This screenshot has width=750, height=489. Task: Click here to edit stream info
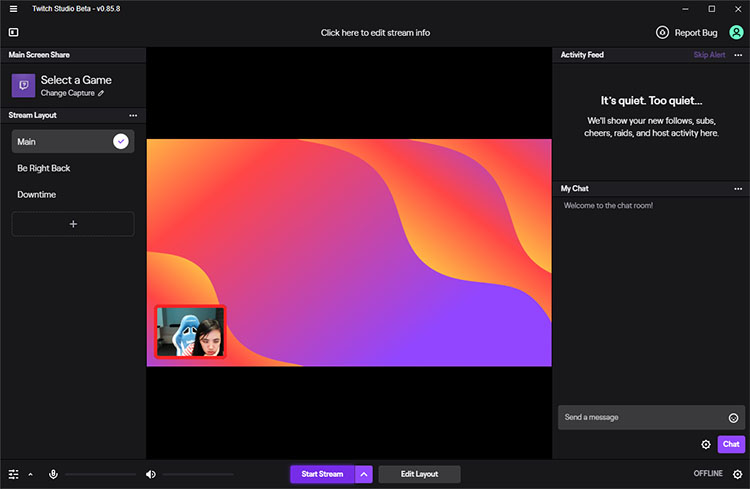tap(375, 33)
